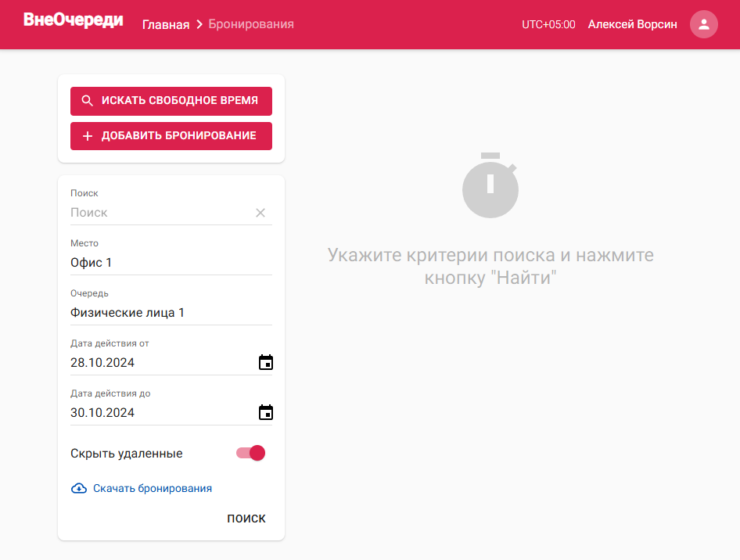
Task: Go to the Главная breadcrumb
Action: (x=166, y=24)
